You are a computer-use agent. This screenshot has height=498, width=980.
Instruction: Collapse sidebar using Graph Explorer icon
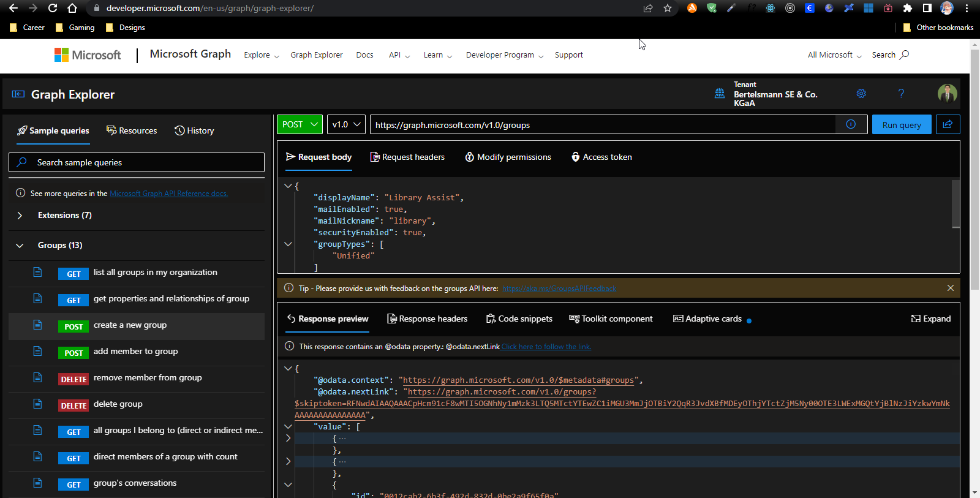pyautogui.click(x=18, y=94)
